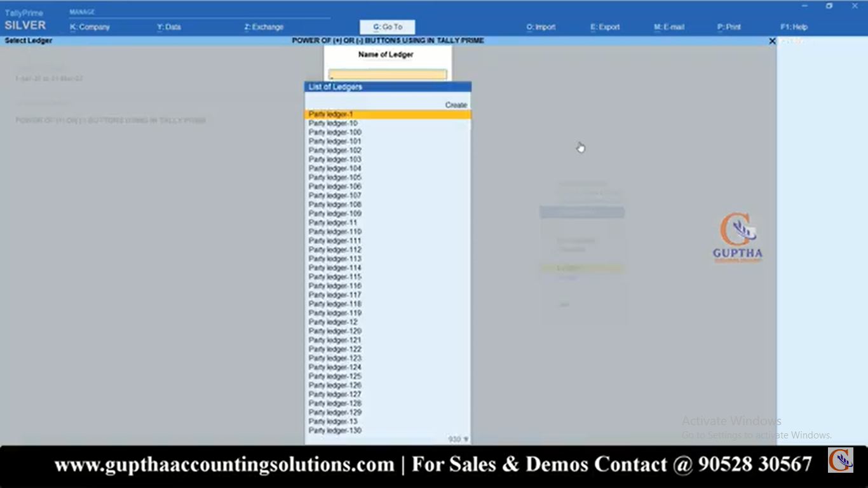Select Party ledger-123

click(388, 358)
